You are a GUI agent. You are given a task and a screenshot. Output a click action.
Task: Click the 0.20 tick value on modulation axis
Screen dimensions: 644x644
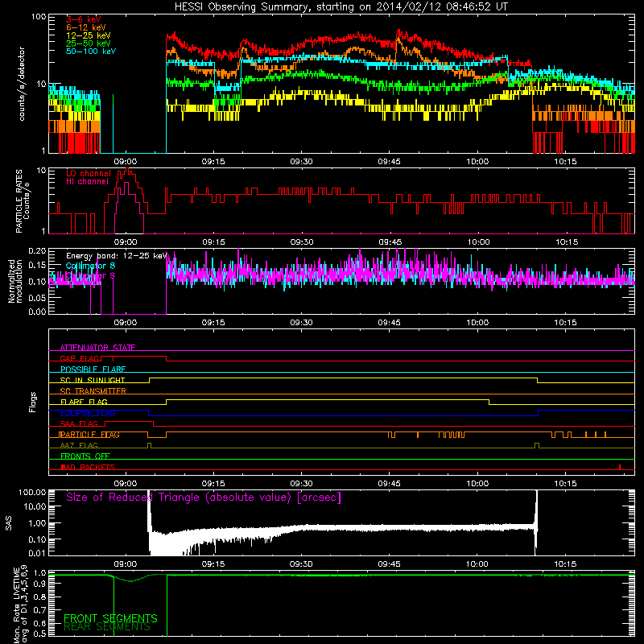pos(37,250)
